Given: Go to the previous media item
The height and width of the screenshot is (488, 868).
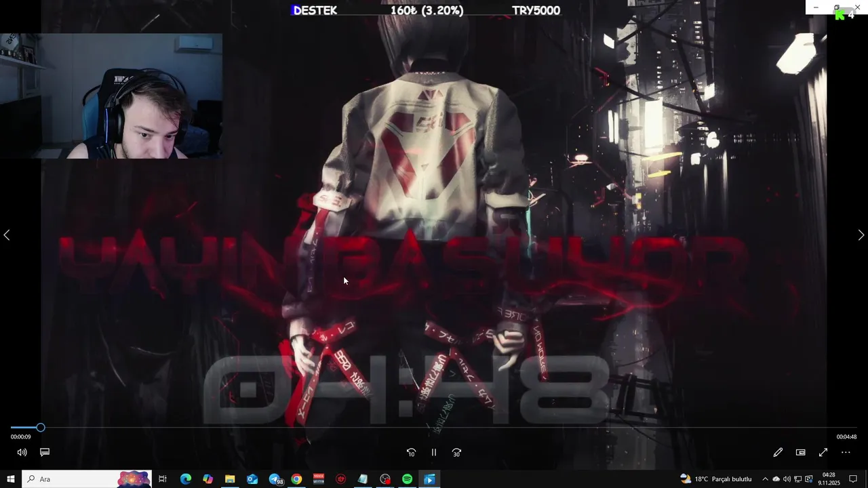Looking at the screenshot, I should click(x=7, y=235).
